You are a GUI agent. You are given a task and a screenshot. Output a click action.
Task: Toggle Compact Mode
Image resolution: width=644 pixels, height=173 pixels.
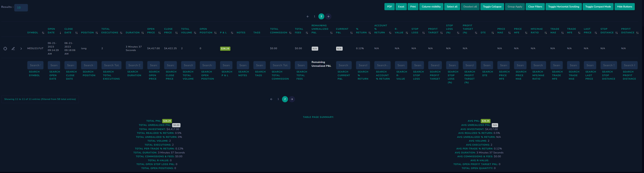[x=598, y=7]
